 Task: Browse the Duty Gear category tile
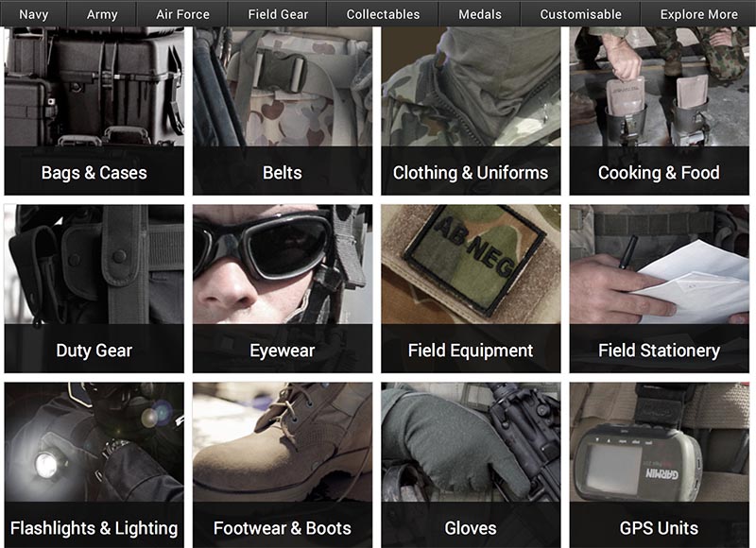point(94,289)
